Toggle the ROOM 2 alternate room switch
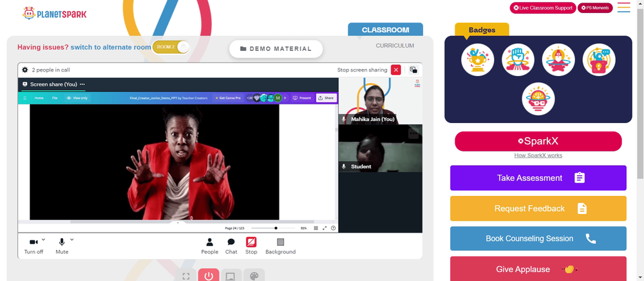 [171, 47]
